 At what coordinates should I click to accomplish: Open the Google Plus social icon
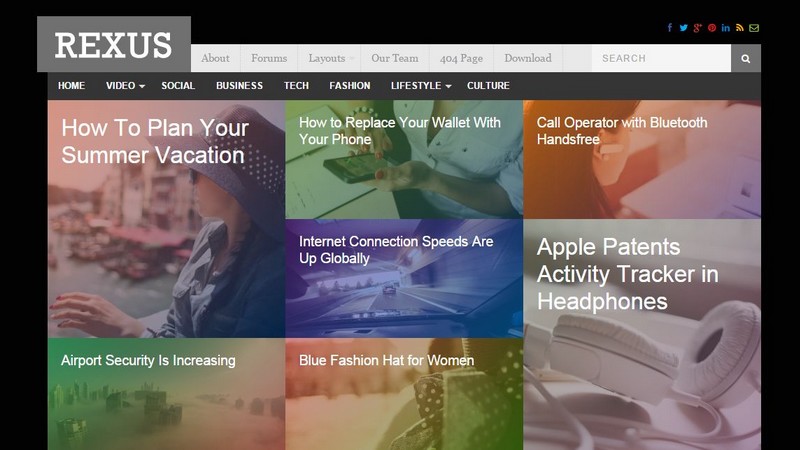point(697,28)
